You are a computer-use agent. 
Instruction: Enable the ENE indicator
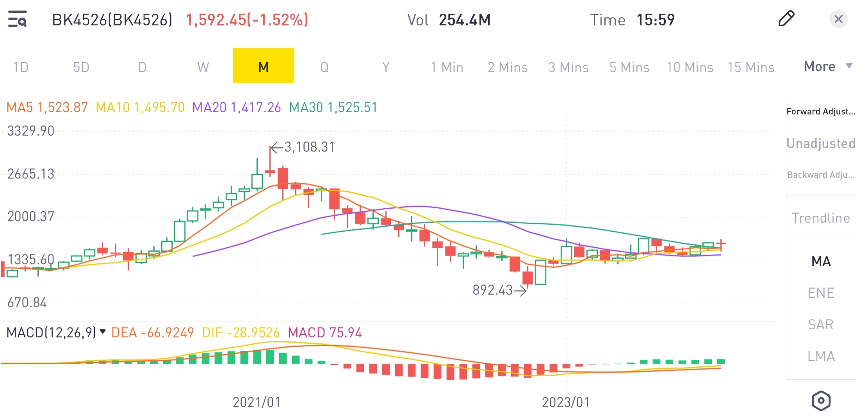820,292
